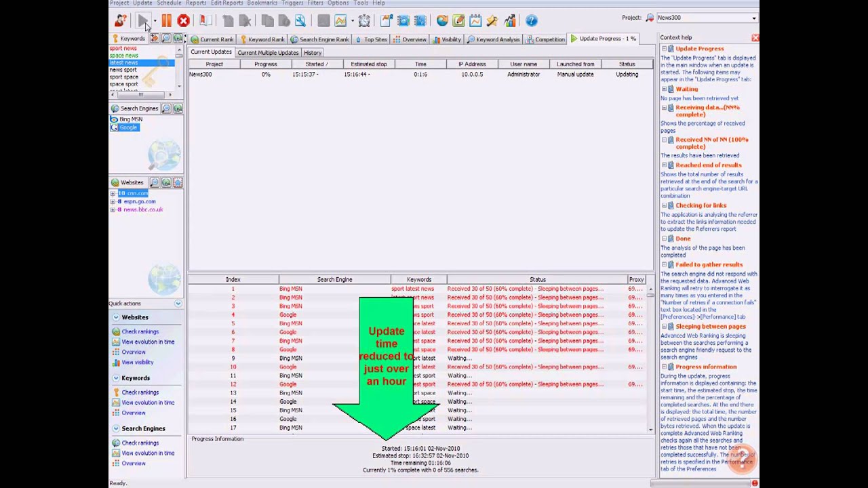The width and height of the screenshot is (868, 488).
Task: Open the History sub-tab
Action: pyautogui.click(x=313, y=53)
